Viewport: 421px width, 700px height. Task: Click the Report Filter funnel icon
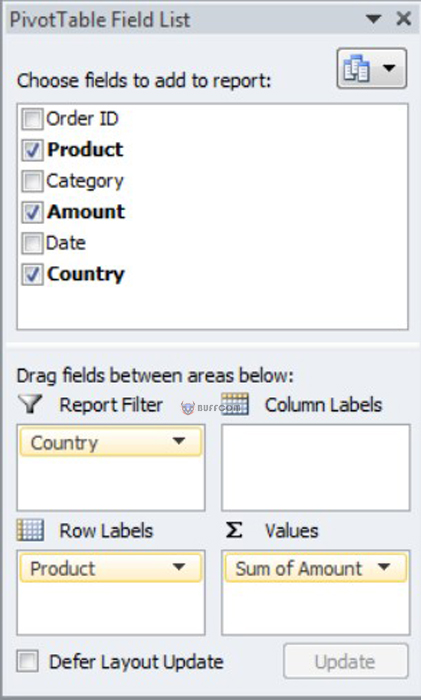(30, 404)
